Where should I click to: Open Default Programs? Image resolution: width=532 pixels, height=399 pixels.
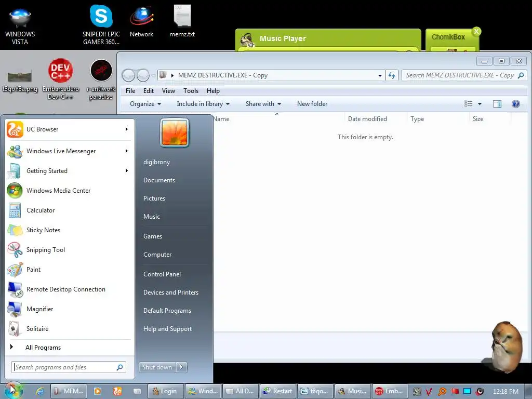[167, 311]
